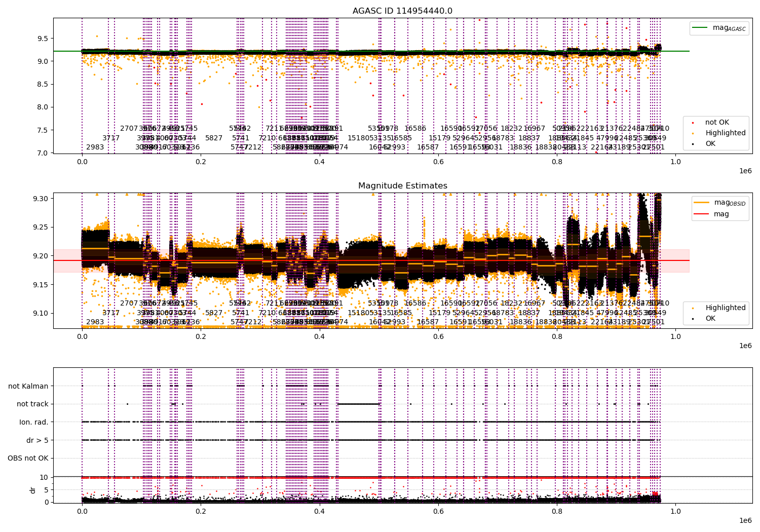
Task: Click the rotated 'dr' axis label at bottom left
Action: (x=33, y=490)
